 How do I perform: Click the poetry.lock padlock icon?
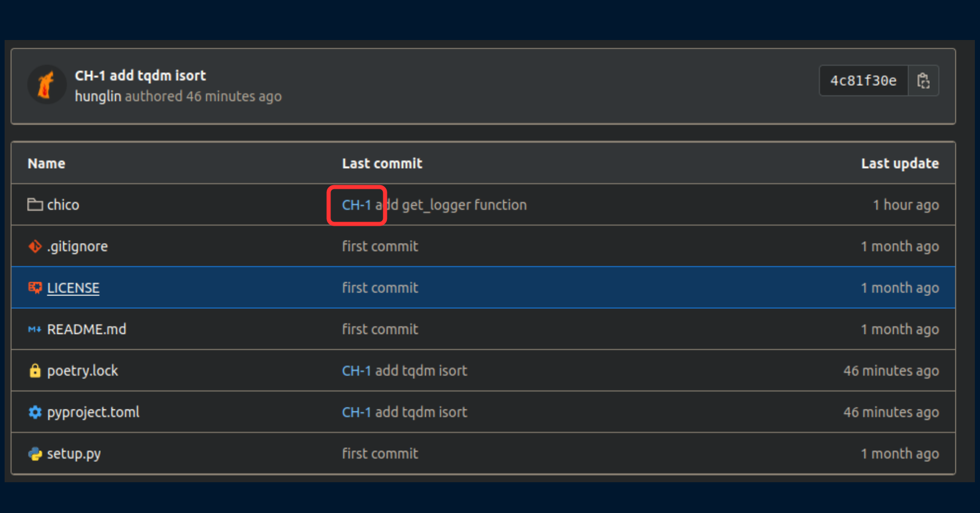(x=35, y=370)
